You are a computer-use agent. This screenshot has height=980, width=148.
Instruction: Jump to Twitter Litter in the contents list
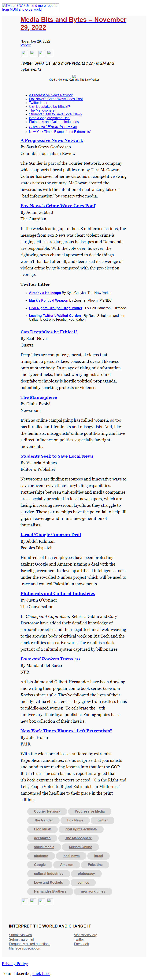coord(38,103)
